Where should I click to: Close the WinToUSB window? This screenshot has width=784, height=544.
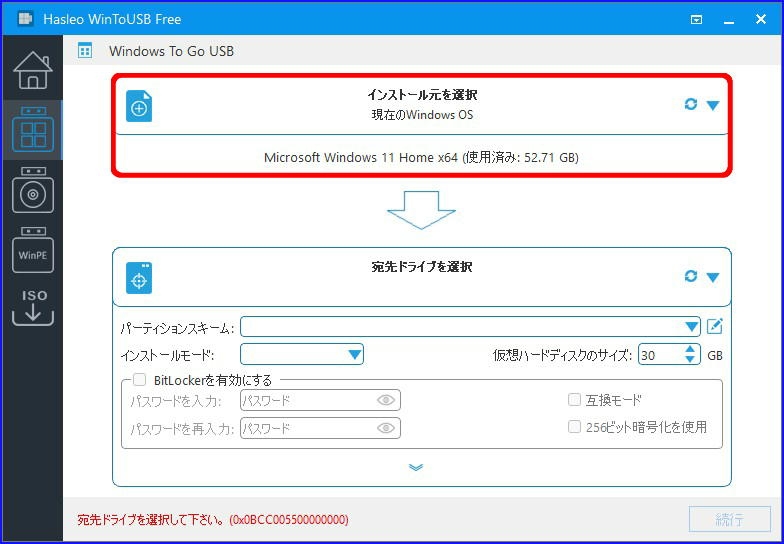point(760,20)
